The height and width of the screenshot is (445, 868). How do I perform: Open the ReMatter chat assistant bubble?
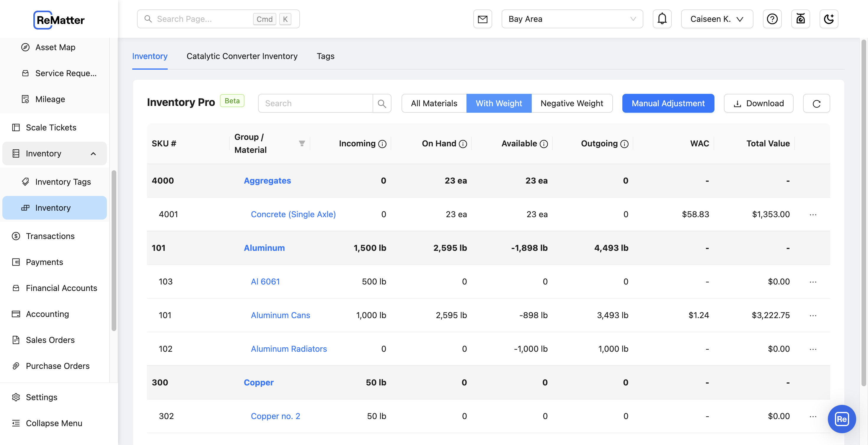[x=841, y=419]
